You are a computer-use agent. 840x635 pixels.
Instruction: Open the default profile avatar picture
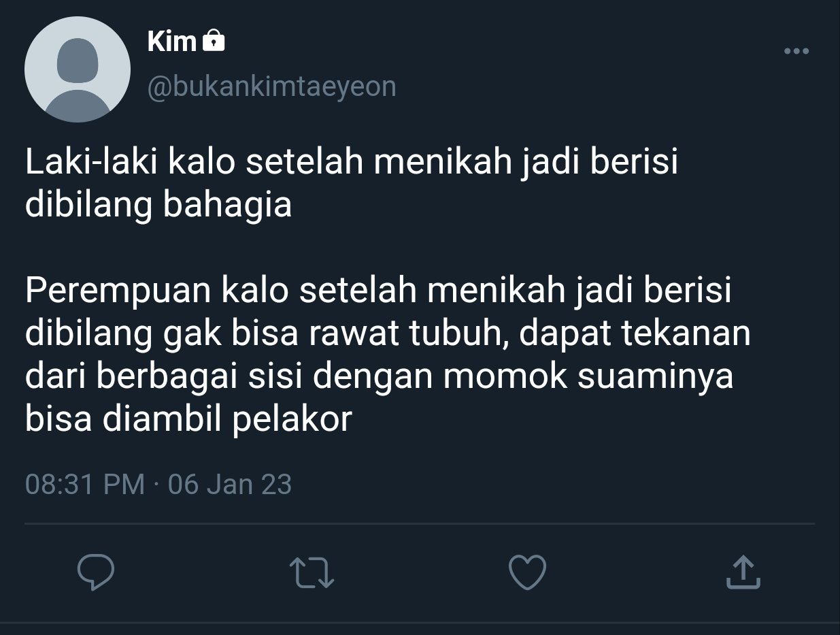(x=78, y=69)
